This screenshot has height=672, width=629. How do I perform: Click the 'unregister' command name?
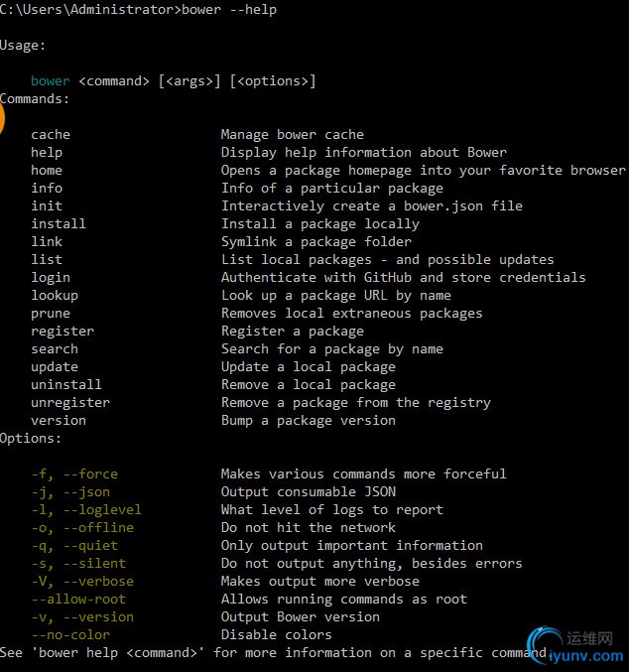click(x=70, y=402)
